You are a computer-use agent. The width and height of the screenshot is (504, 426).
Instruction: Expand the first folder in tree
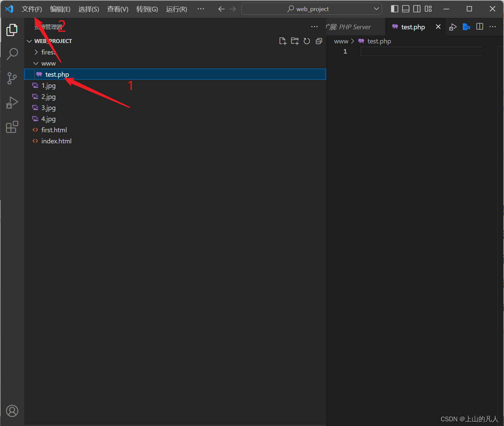pos(36,52)
